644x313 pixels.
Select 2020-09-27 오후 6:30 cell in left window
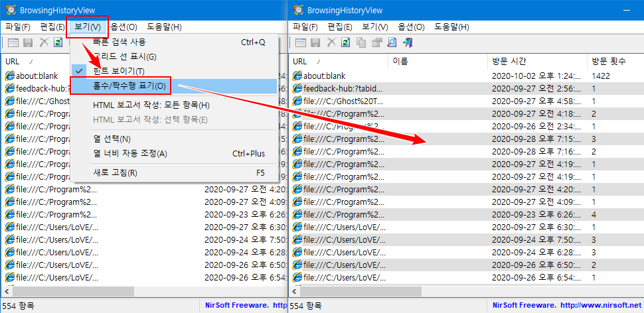pos(245,227)
